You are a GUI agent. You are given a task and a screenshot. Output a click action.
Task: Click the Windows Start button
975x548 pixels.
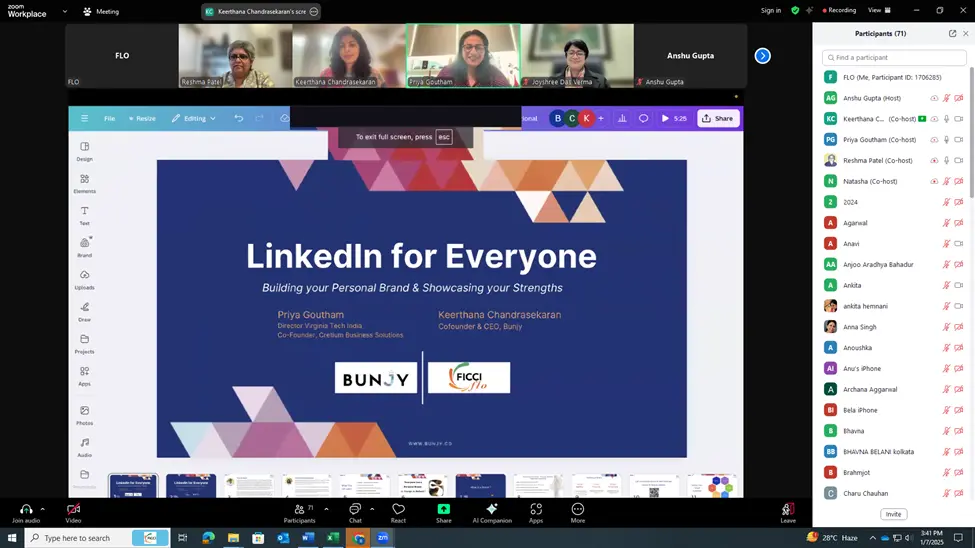12,538
